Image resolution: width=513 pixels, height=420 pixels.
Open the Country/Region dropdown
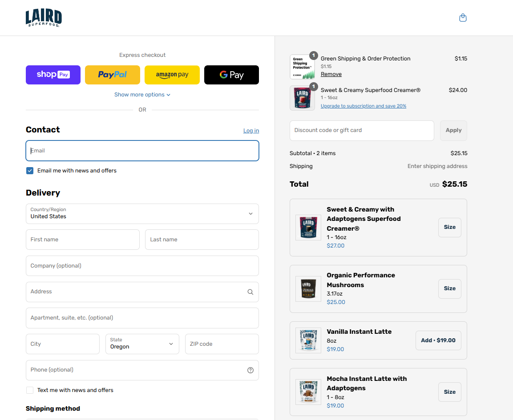pos(142,214)
